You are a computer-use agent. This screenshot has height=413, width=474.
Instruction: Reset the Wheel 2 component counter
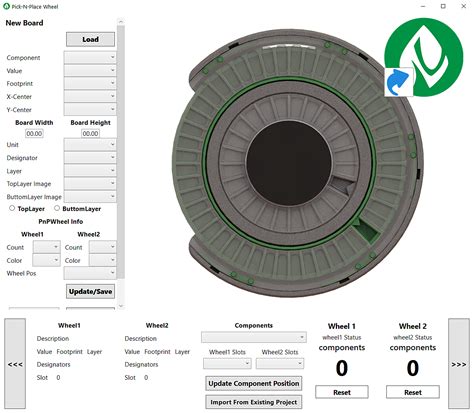pyautogui.click(x=413, y=392)
